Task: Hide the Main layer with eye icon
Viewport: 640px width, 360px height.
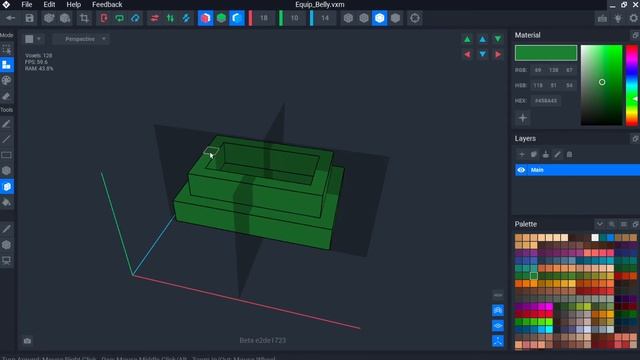Action: pyautogui.click(x=521, y=170)
